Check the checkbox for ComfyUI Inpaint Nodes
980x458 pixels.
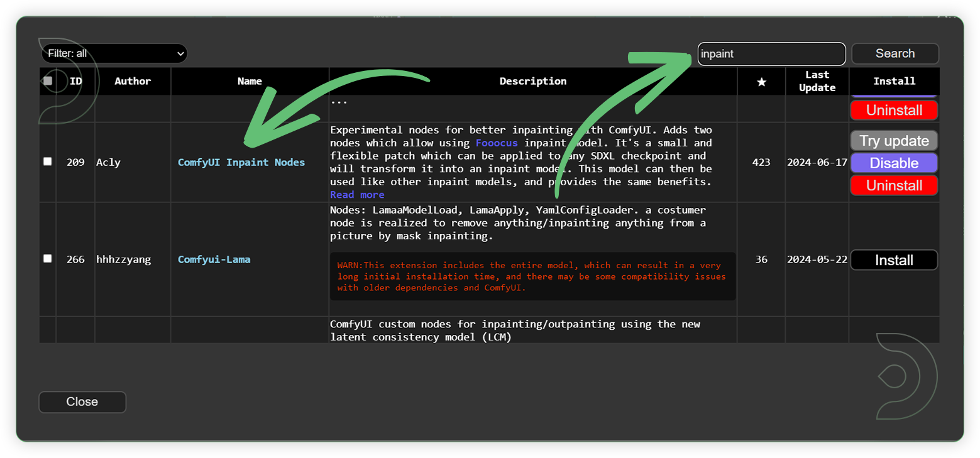[x=47, y=161]
